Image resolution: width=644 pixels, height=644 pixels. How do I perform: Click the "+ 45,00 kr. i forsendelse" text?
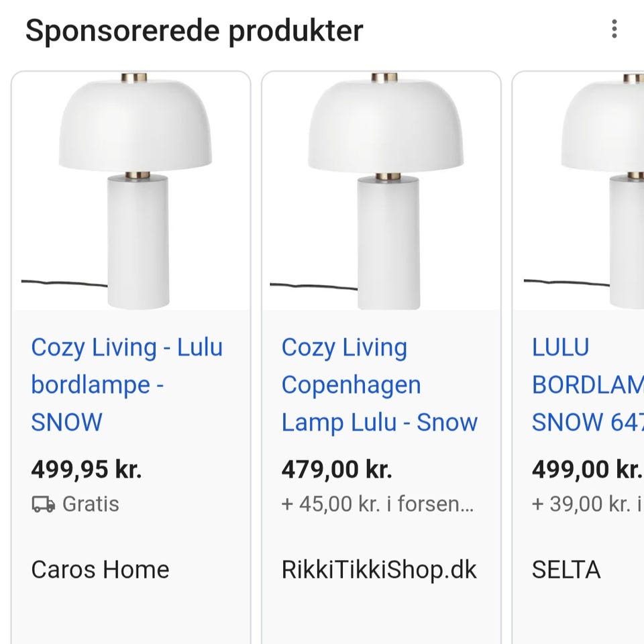(378, 504)
